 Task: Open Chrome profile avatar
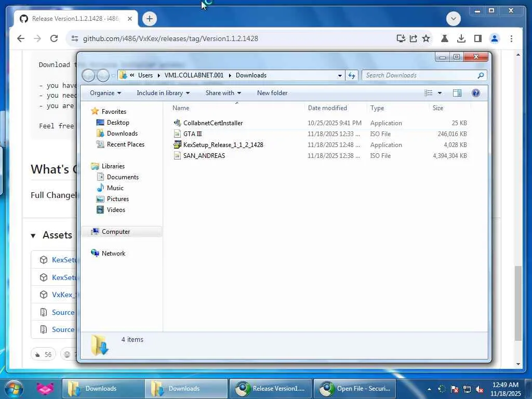pos(495,38)
